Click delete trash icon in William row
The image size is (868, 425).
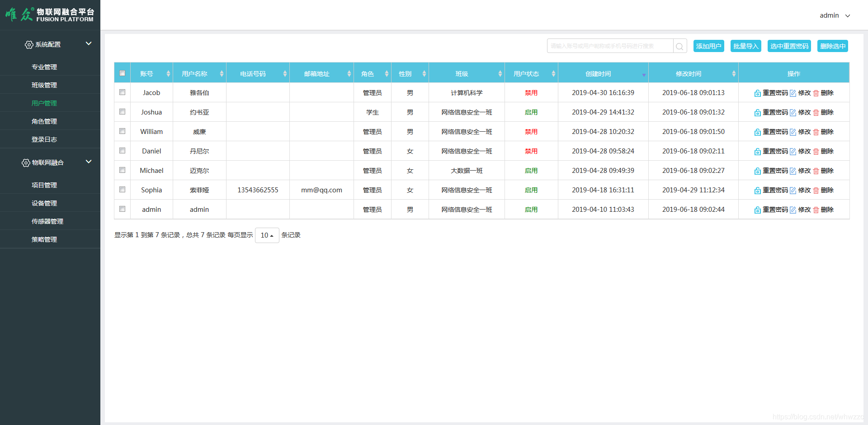[816, 132]
